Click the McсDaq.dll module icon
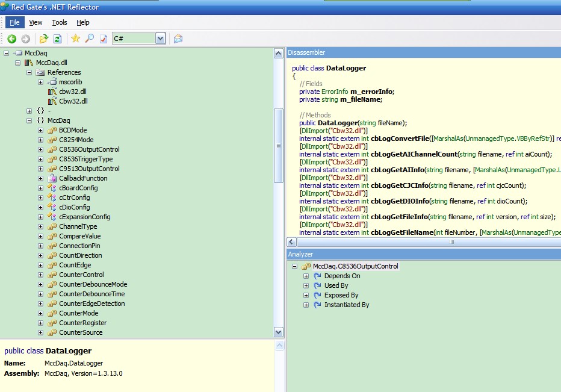561x392 pixels. click(x=29, y=63)
